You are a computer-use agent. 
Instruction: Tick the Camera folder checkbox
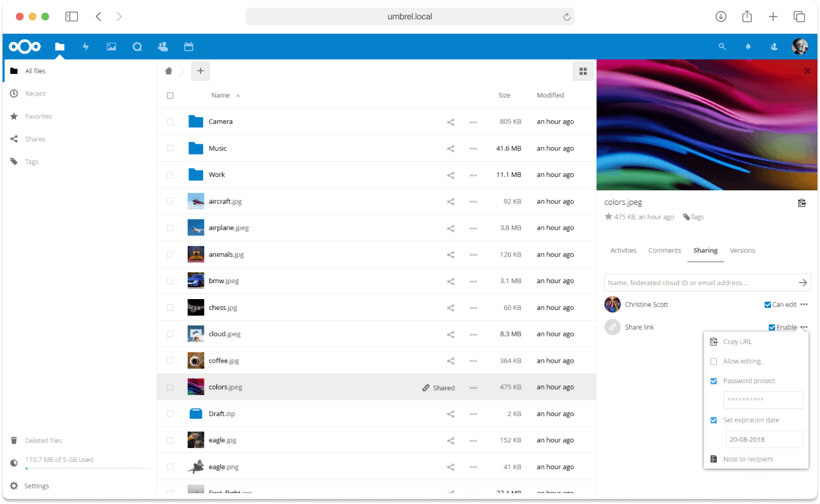(170, 122)
